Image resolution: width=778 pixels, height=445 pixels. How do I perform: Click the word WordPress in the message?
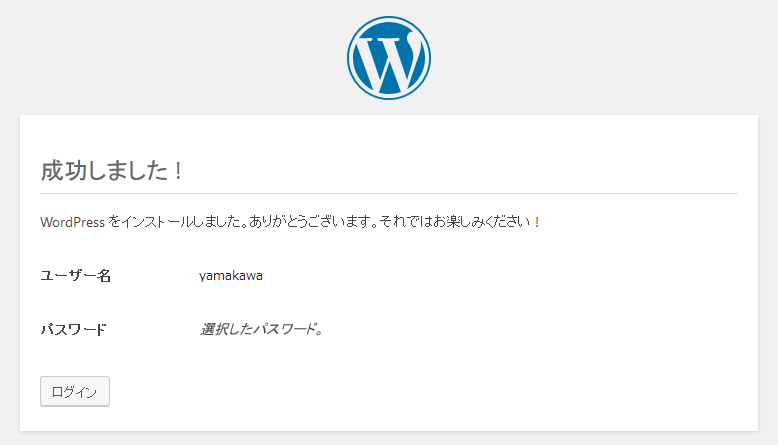(72, 222)
